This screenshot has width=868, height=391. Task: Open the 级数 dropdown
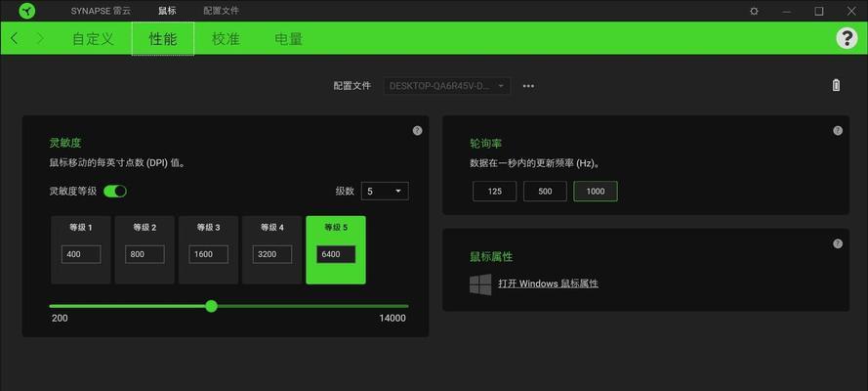tap(385, 191)
